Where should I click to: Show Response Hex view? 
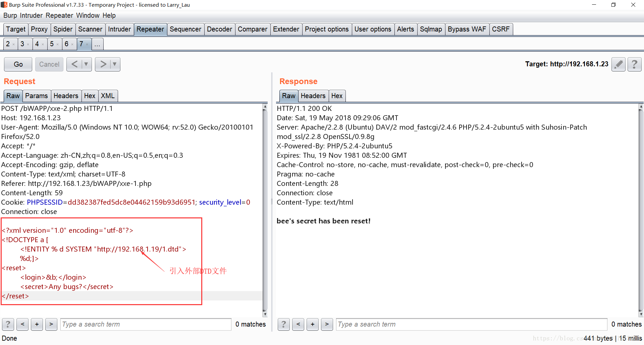pos(337,96)
